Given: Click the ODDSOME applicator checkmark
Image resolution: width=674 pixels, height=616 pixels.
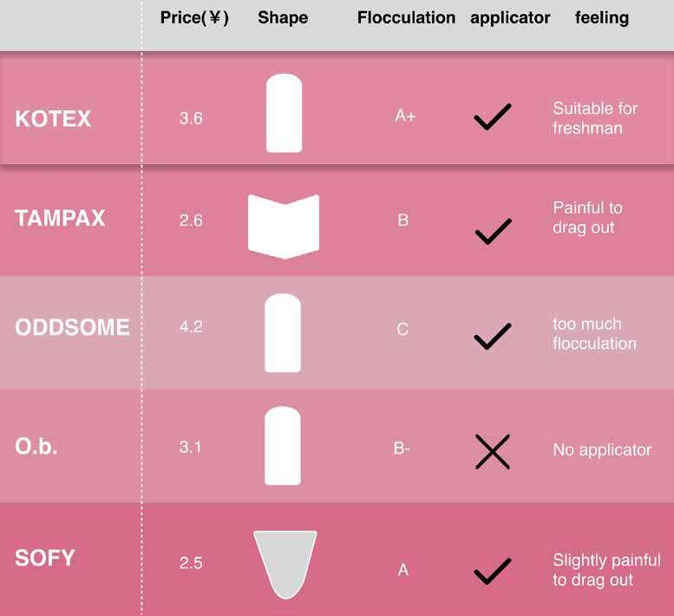Looking at the screenshot, I should [x=493, y=337].
